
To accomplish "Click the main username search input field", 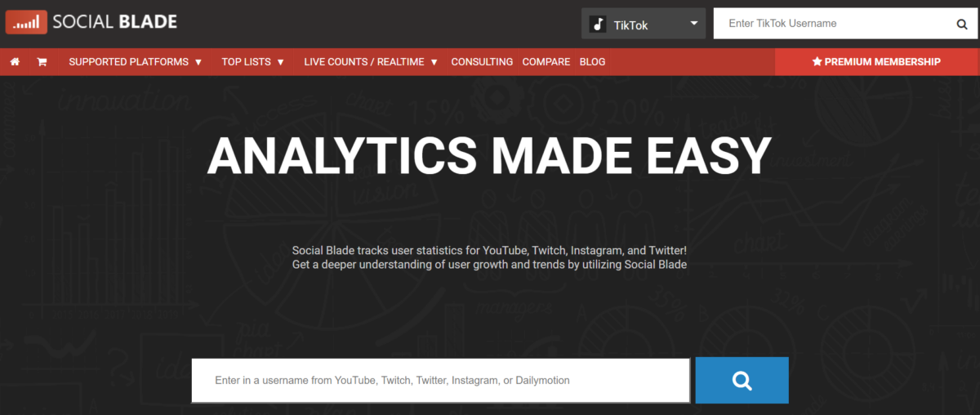I will (440, 381).
